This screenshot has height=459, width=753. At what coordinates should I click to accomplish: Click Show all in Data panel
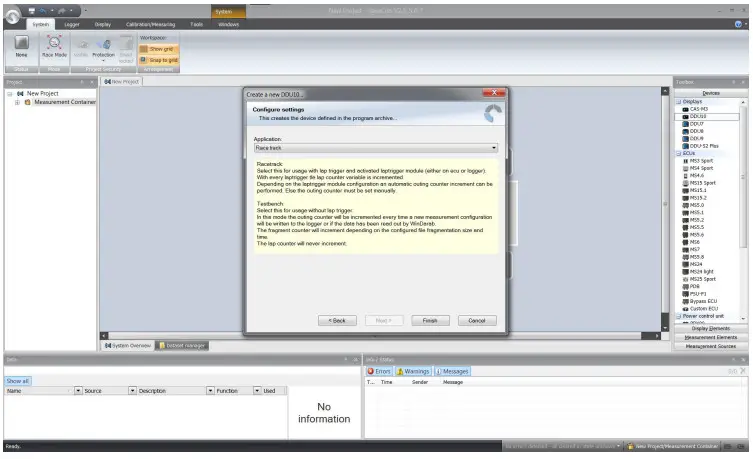(18, 381)
